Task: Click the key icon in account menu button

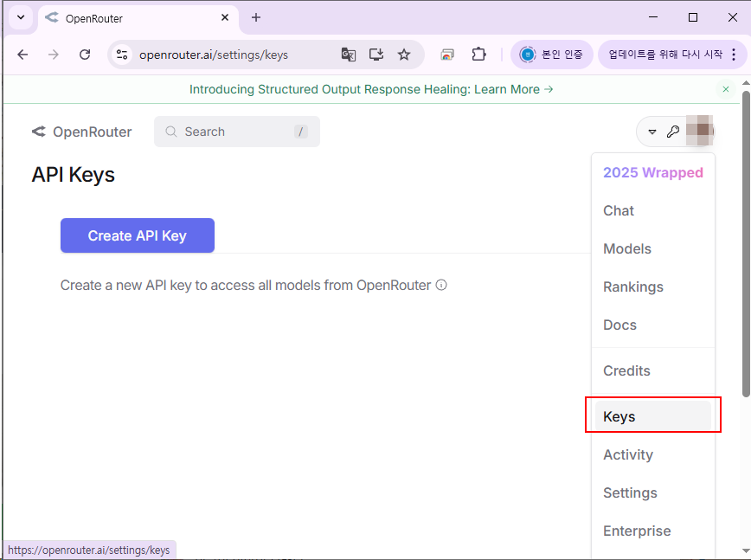Action: [673, 132]
